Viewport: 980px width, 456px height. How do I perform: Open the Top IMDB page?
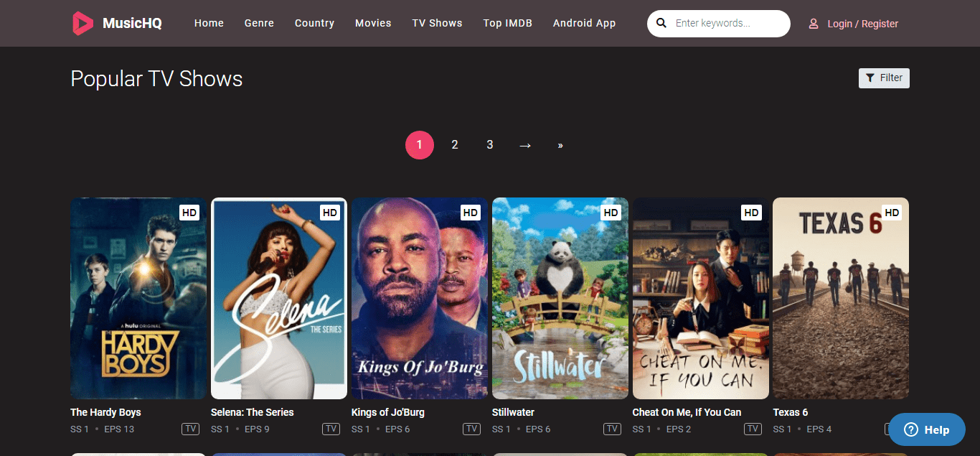tap(508, 24)
